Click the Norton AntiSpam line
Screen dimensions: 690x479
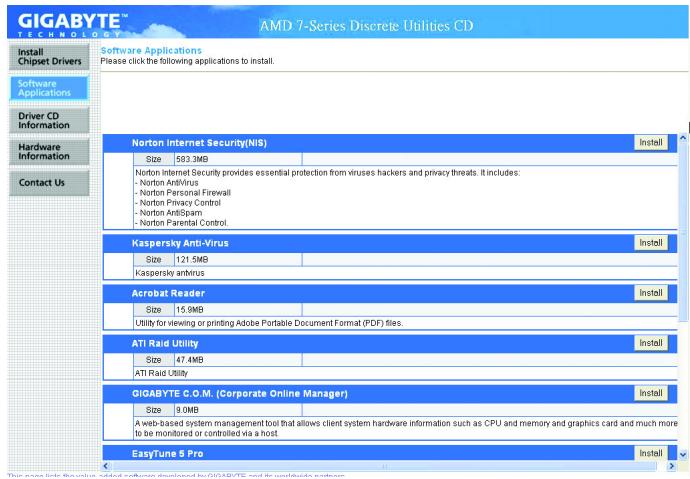pyautogui.click(x=169, y=213)
